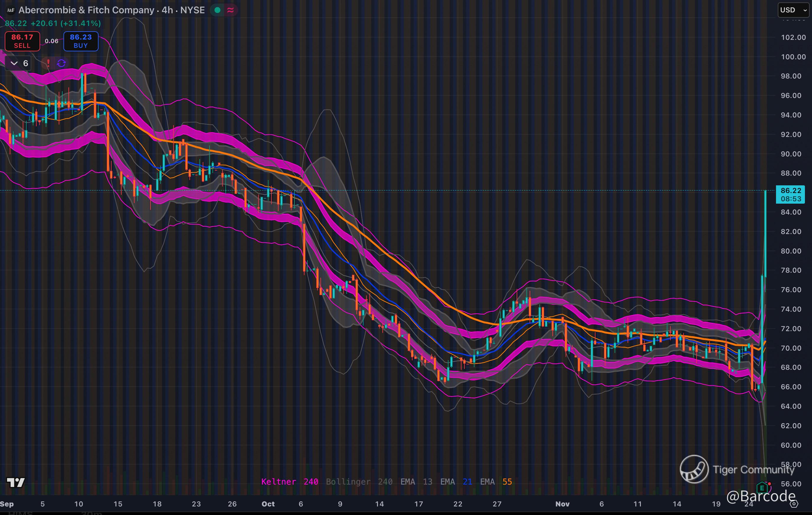The height and width of the screenshot is (515, 812).
Task: Click the pink delayed data wave icon
Action: (x=231, y=10)
